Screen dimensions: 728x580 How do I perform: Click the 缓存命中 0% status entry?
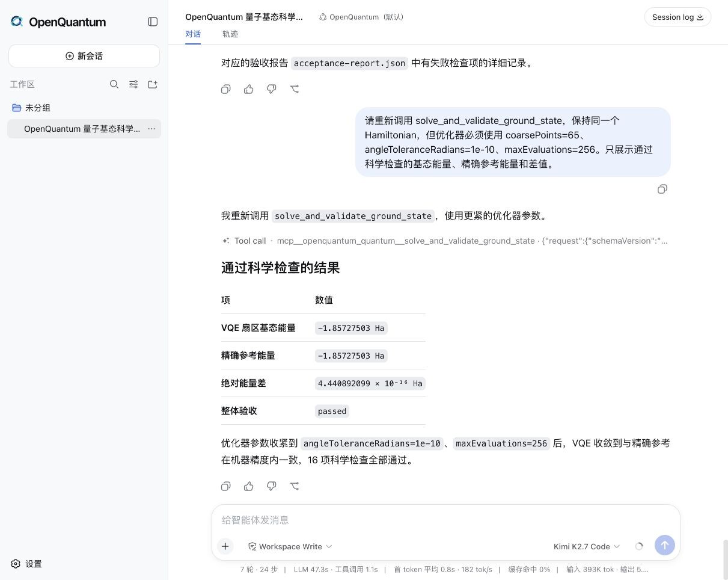[529, 569]
